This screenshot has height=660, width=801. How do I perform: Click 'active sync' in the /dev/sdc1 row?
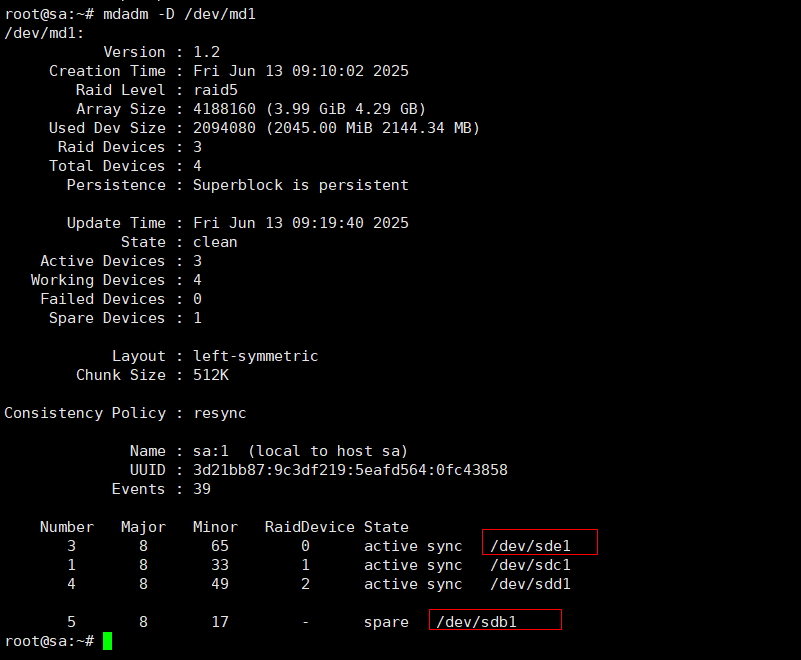[413, 565]
